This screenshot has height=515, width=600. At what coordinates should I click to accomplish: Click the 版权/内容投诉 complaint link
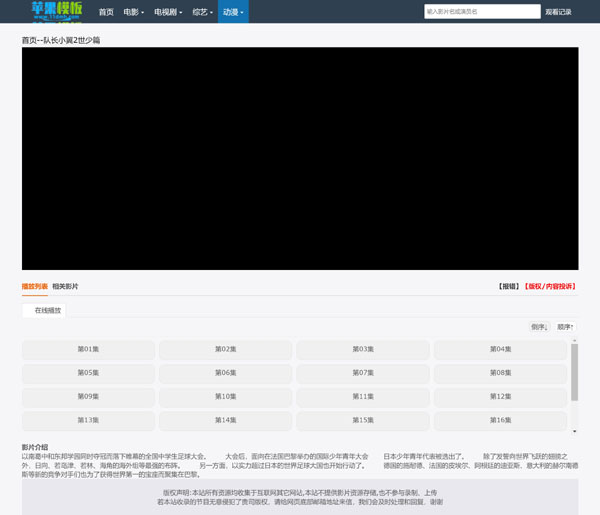tap(550, 287)
